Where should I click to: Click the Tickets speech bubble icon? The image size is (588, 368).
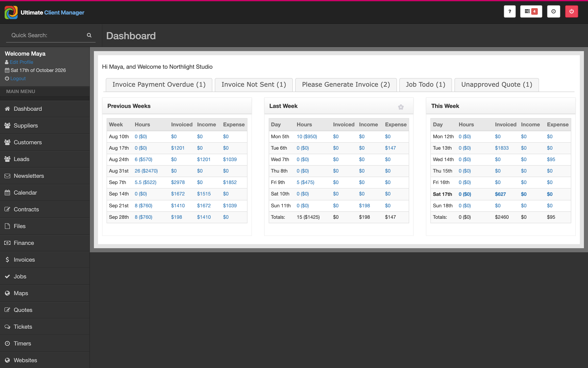[x=7, y=327]
